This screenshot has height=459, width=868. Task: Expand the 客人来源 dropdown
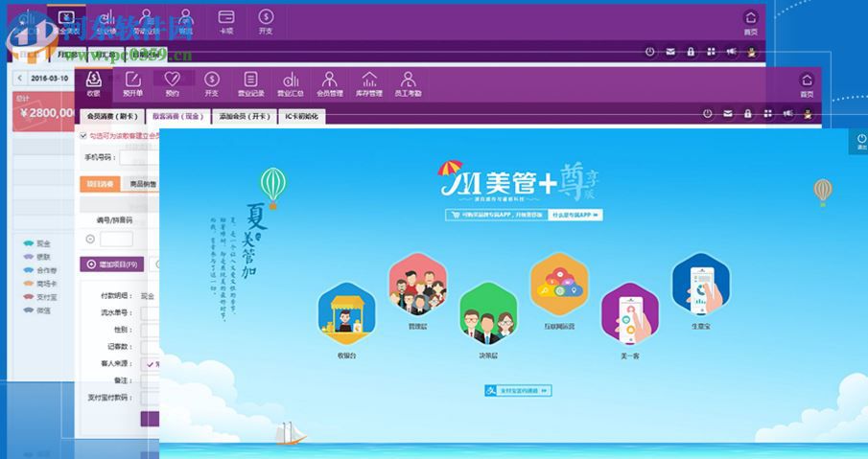(x=151, y=363)
